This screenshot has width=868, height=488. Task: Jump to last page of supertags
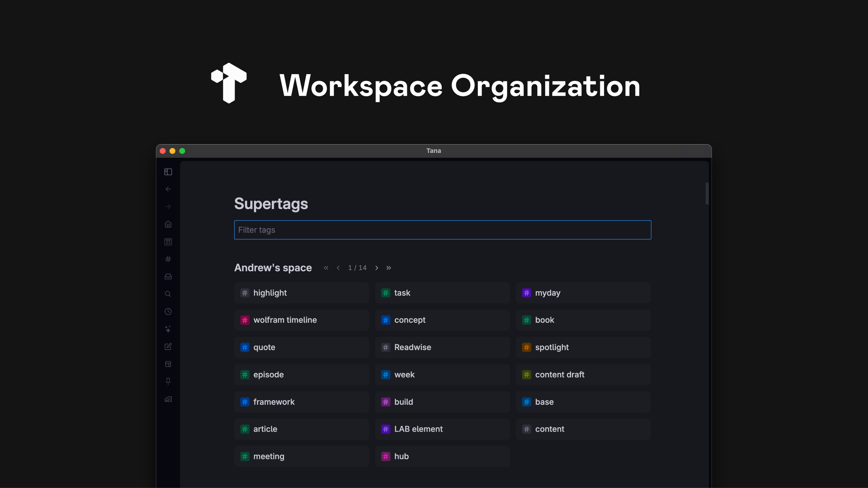[x=389, y=268]
